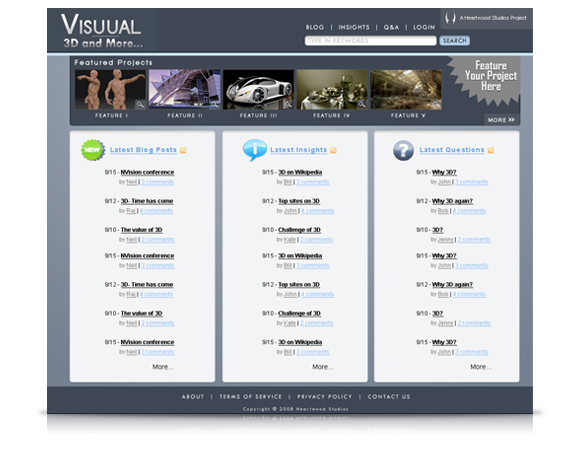
Task: Open the Contact Us footer link
Action: click(x=389, y=396)
